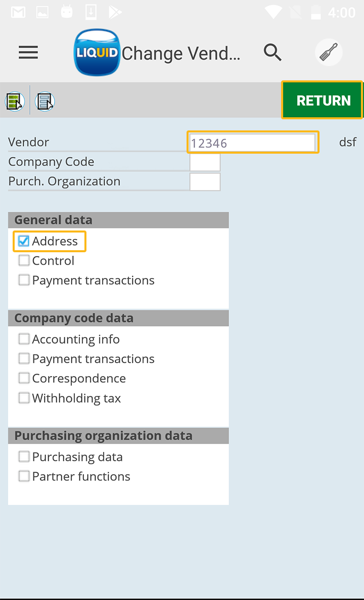Viewport: 364px width, 600px height.
Task: Open Gmail notification in status bar
Action: click(x=18, y=12)
